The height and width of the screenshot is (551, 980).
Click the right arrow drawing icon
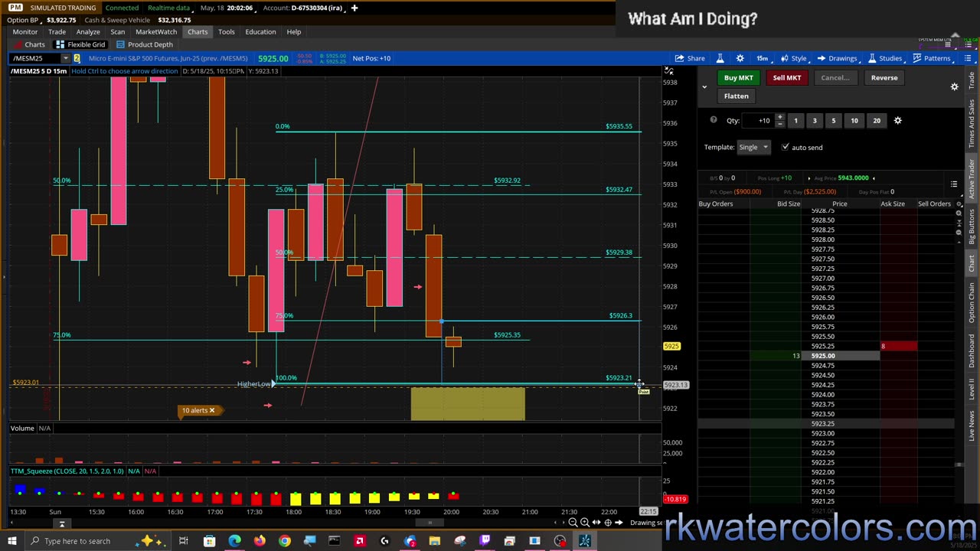pyautogui.click(x=619, y=523)
